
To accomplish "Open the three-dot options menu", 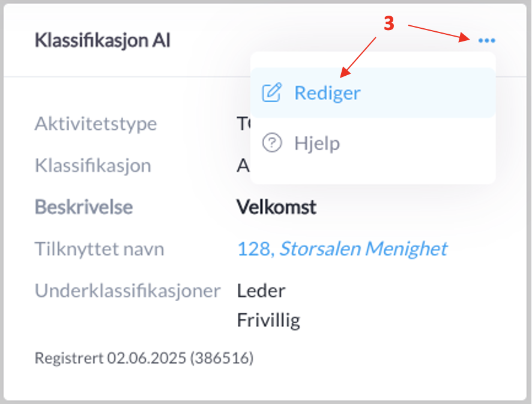I will click(486, 41).
